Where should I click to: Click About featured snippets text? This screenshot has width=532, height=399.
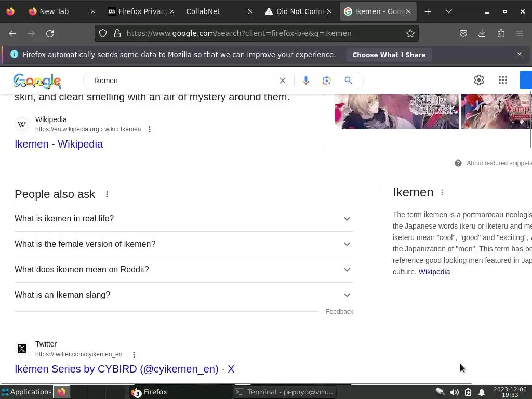[499, 163]
